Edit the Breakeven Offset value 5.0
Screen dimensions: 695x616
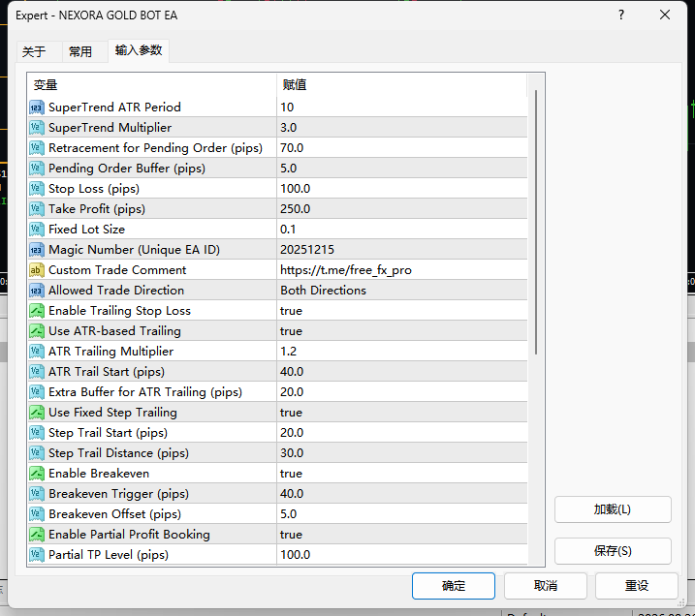click(402, 514)
